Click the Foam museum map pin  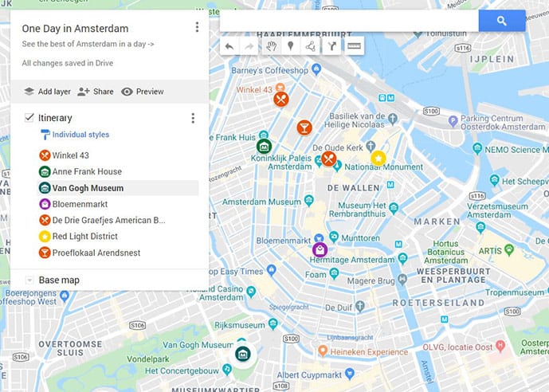pos(335,273)
